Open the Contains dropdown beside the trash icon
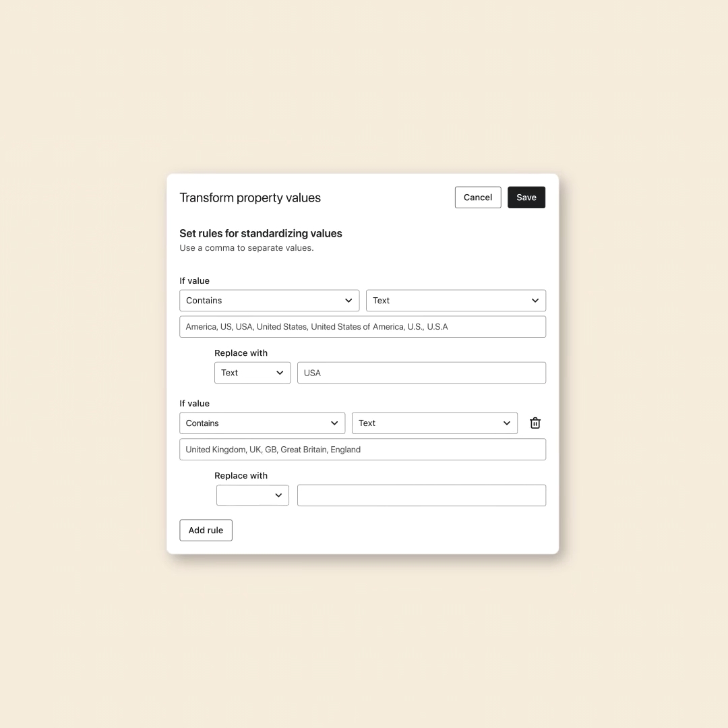The height and width of the screenshot is (728, 728). point(262,423)
